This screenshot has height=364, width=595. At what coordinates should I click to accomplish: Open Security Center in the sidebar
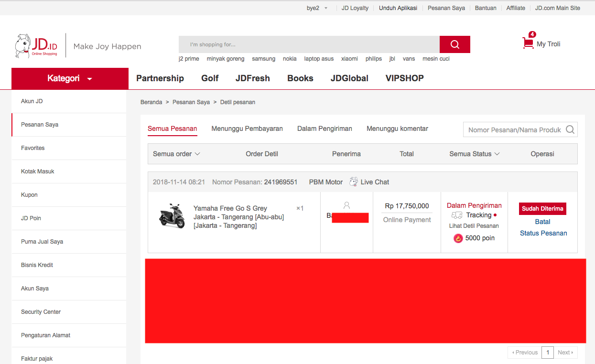tap(69, 312)
